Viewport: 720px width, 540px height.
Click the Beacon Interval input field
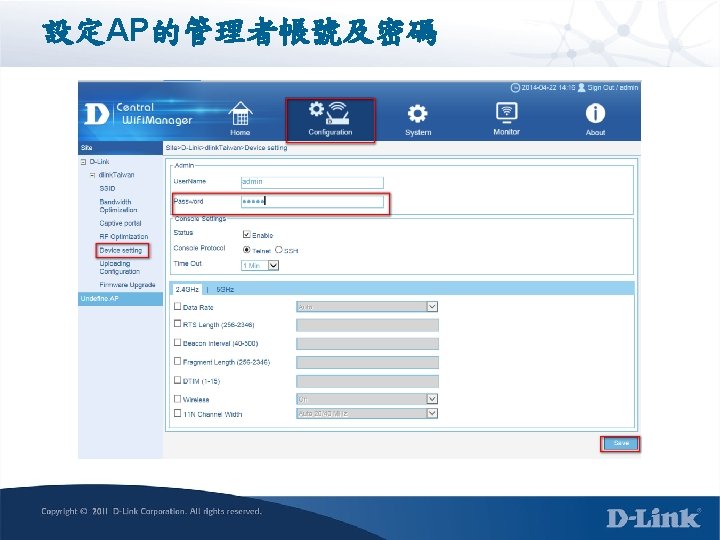[367, 343]
